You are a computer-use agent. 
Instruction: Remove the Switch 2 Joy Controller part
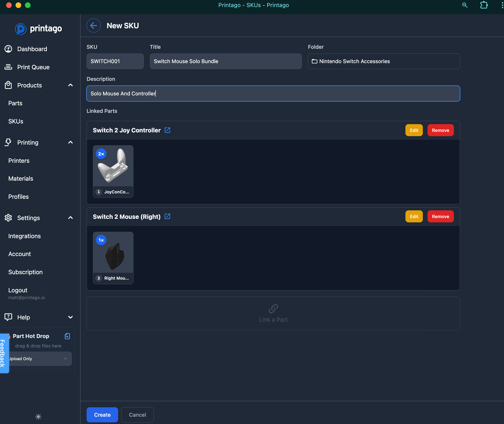tap(440, 130)
